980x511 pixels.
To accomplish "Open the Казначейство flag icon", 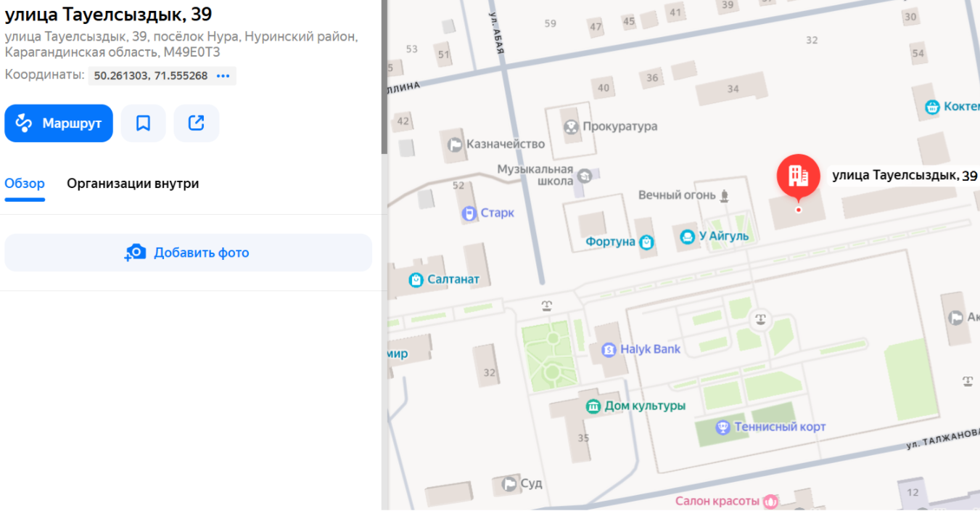I will point(455,144).
